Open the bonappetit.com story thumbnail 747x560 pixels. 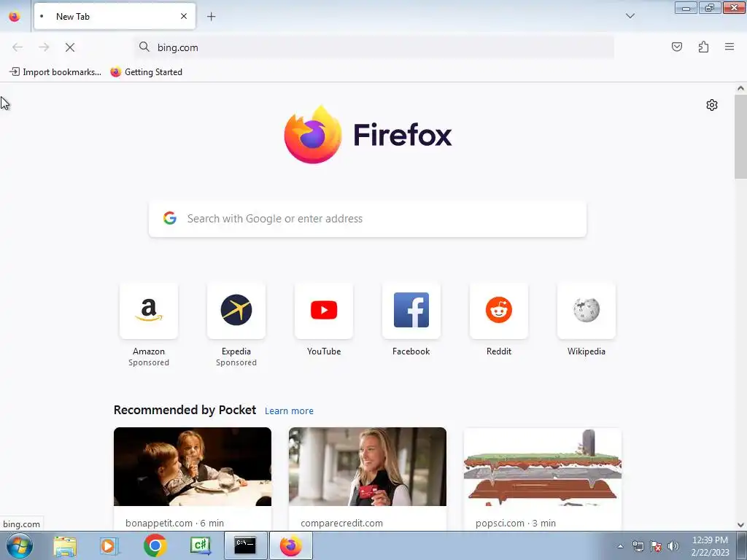click(193, 467)
